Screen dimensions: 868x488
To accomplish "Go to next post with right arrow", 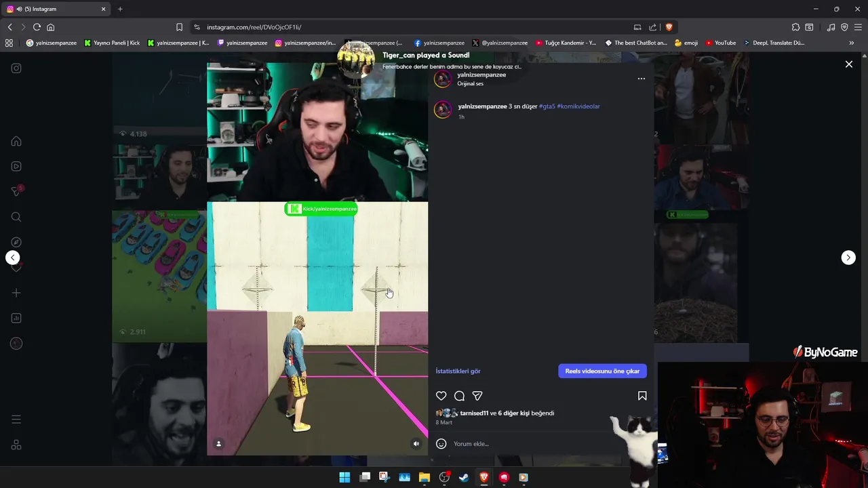I will point(848,258).
